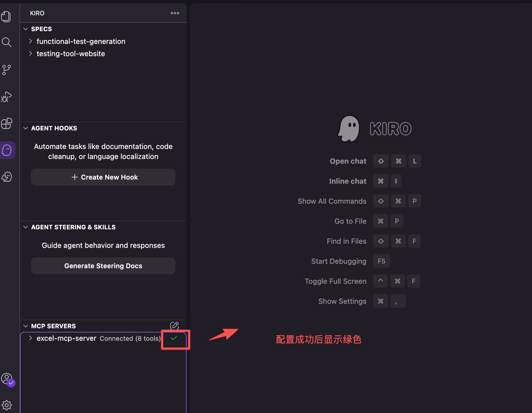This screenshot has width=532, height=413.
Task: Click the AGENT STEERING & SKILLS header label
Action: coord(73,227)
